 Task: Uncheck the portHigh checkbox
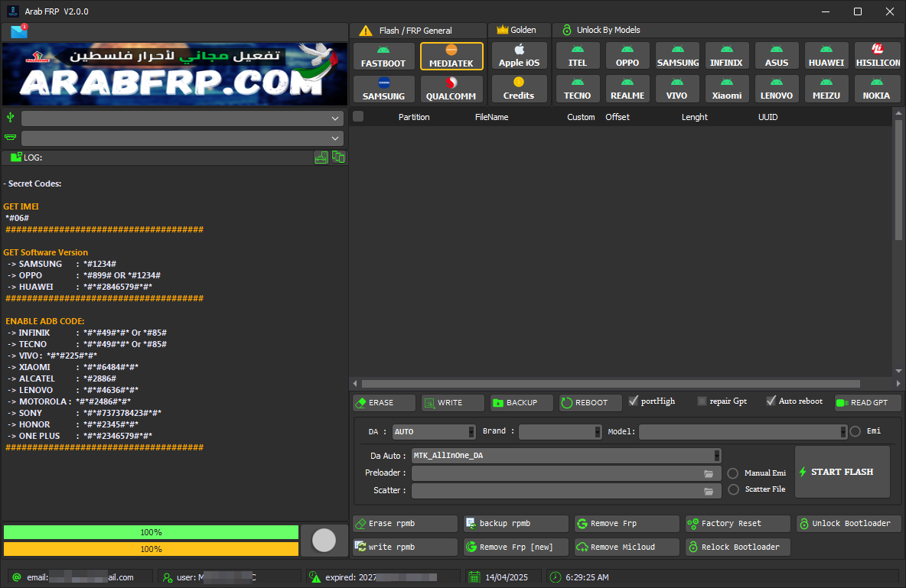[634, 401]
